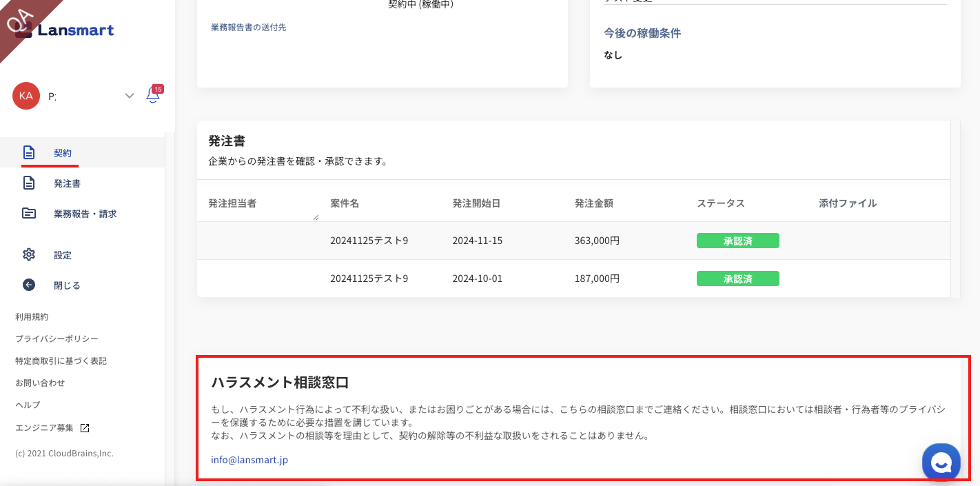Click the KA user avatar
The height and width of the screenshot is (486, 980).
(26, 96)
